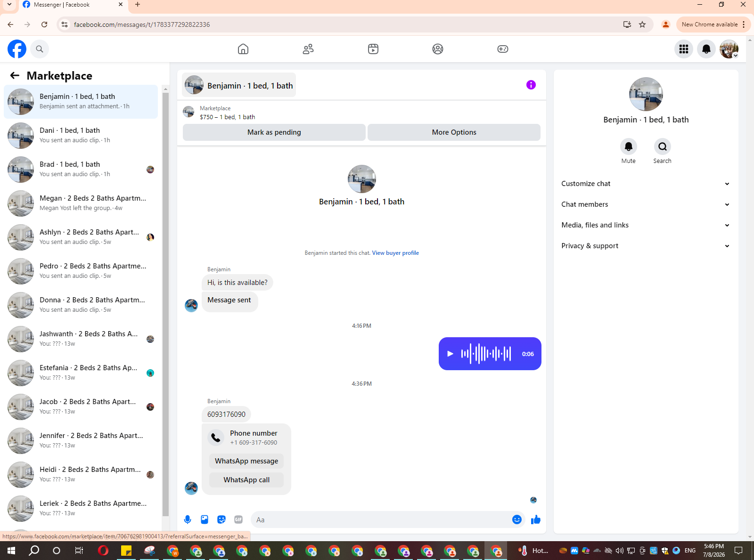Type in the Aa message field

click(x=382, y=519)
